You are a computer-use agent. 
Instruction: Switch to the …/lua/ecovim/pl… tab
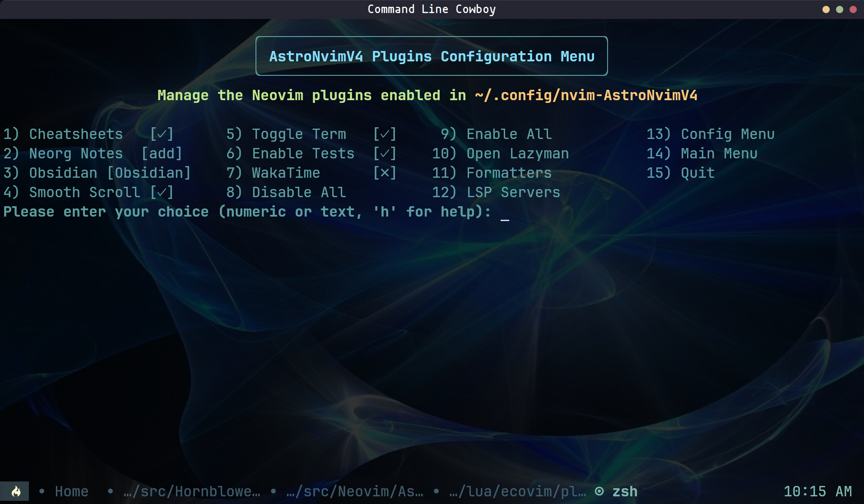click(518, 491)
